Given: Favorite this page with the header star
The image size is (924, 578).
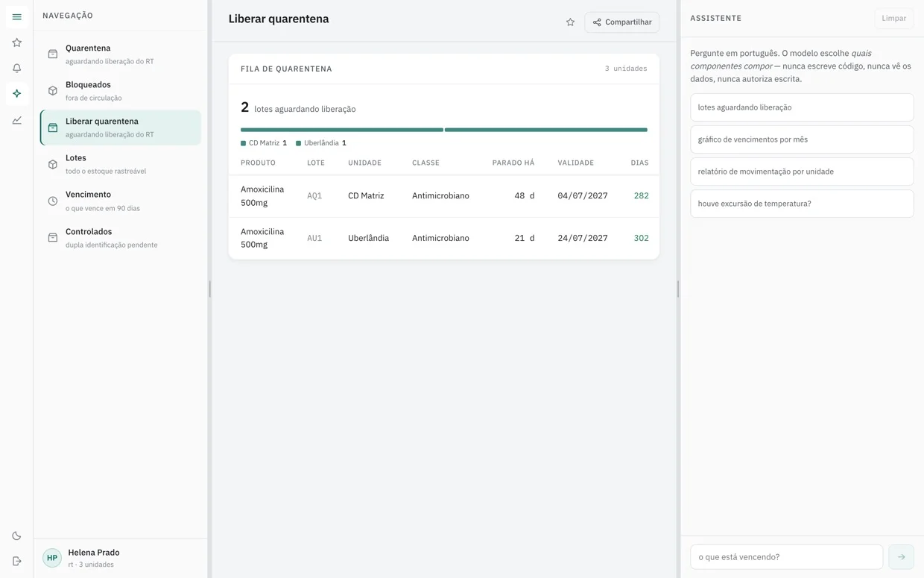Looking at the screenshot, I should 570,22.
